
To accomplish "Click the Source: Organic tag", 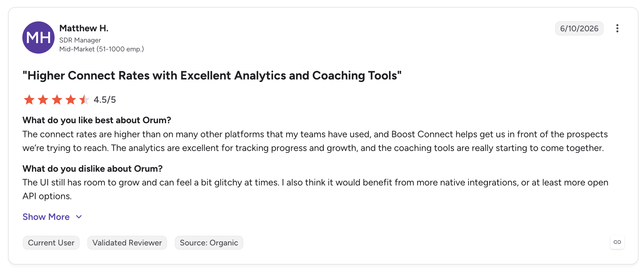I will tap(209, 243).
